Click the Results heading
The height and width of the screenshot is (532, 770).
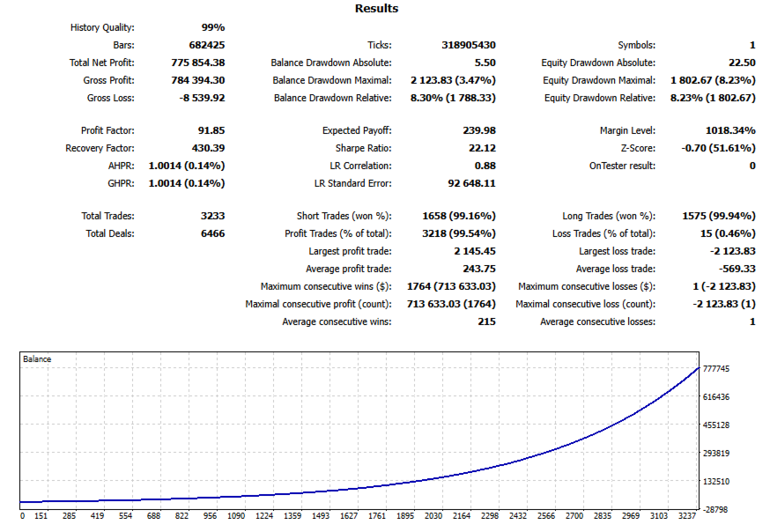pyautogui.click(x=377, y=8)
